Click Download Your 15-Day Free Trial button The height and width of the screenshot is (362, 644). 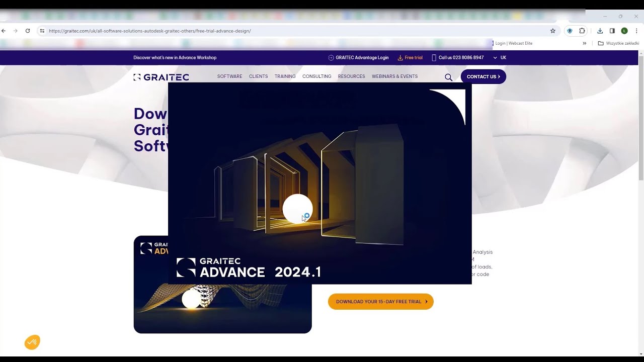tap(381, 302)
